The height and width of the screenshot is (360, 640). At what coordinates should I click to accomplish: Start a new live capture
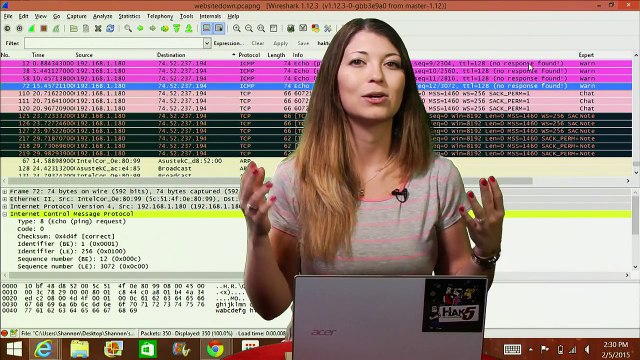coord(31,28)
